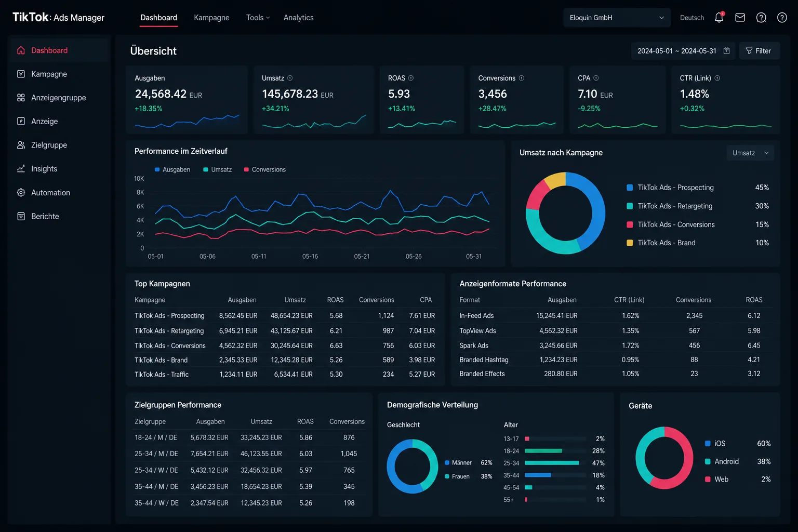Screen dimensions: 798x532
Task: Switch to the Analytics top tab
Action: tap(299, 18)
